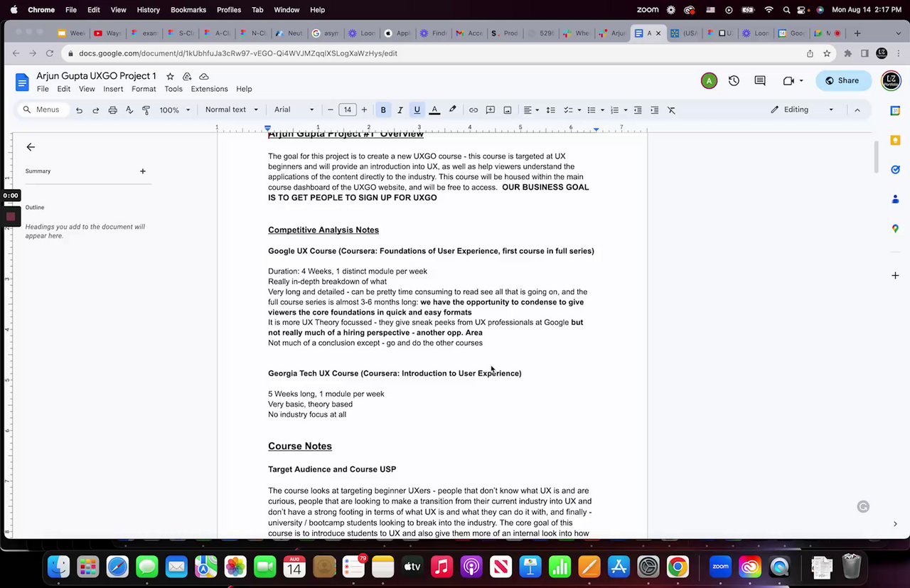
Task: Click the Share button
Action: coord(843,80)
